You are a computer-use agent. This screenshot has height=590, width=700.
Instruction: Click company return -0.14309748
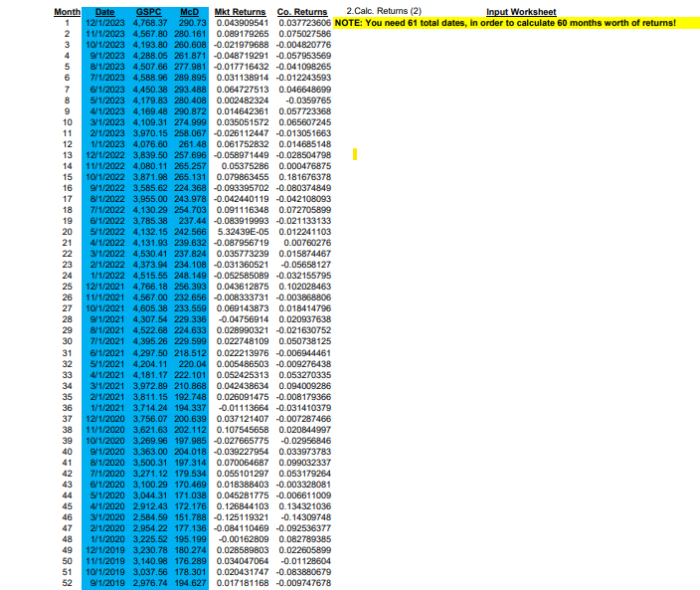tap(306, 517)
